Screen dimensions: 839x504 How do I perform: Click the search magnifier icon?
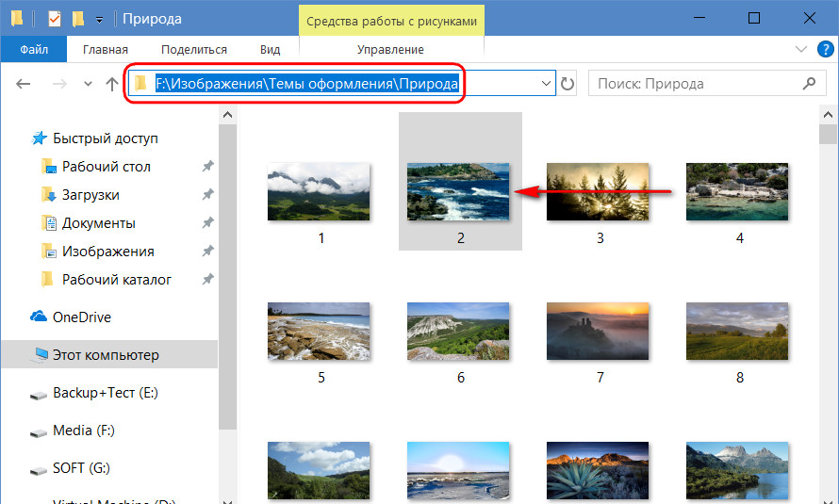point(809,84)
